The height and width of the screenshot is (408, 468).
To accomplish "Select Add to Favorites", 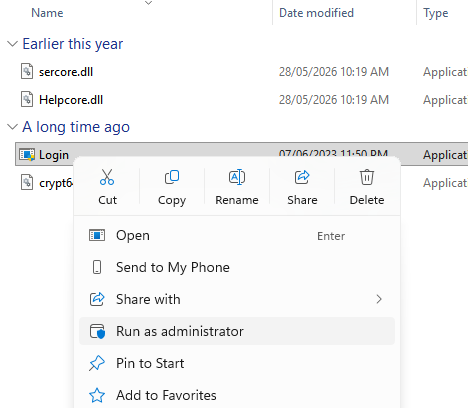I will point(237,395).
